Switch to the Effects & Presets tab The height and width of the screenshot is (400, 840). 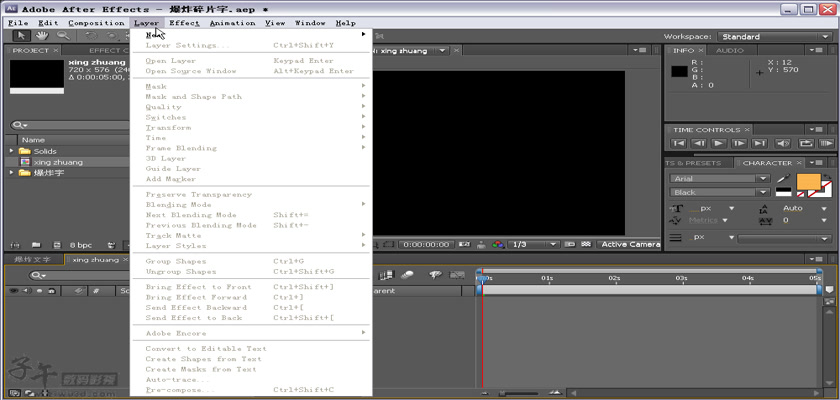[x=694, y=163]
